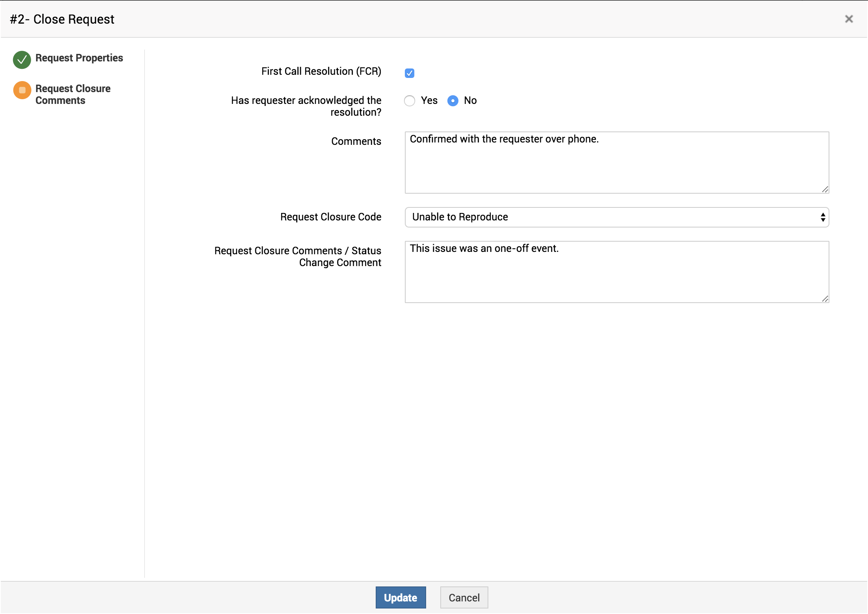Click the closure comments box resize handle
Viewport: 868px width, 614px height.
pos(825,299)
